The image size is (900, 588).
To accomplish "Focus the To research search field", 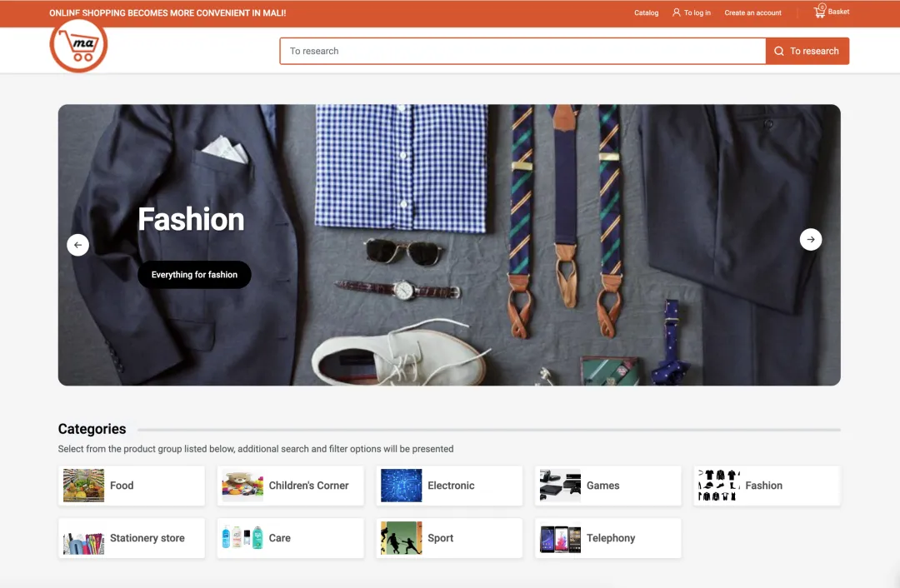I will click(522, 51).
